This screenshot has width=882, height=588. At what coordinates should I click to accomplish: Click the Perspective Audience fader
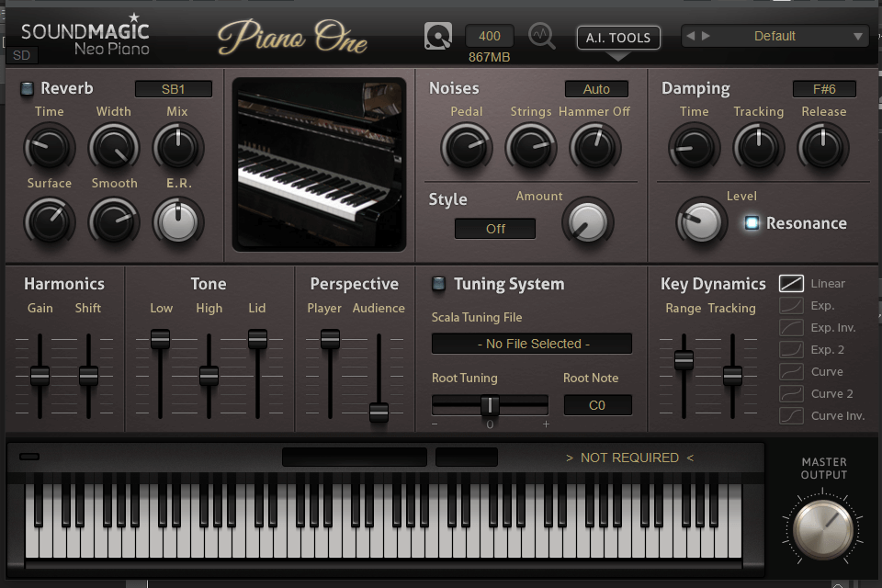[x=379, y=413]
